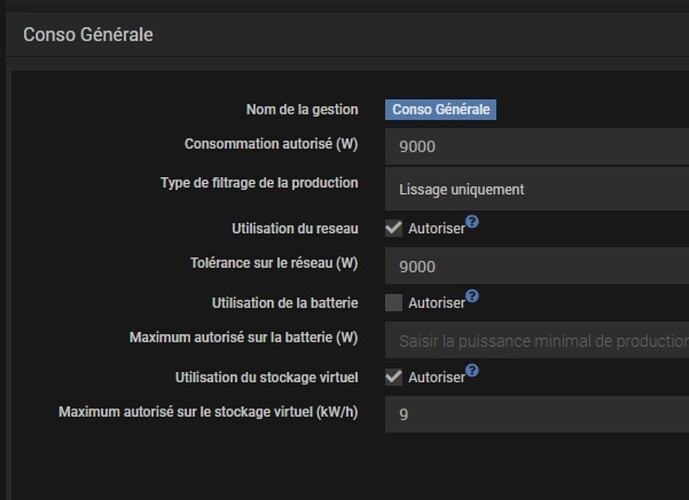Click the Consommation autorisé (W) label

[x=271, y=144]
